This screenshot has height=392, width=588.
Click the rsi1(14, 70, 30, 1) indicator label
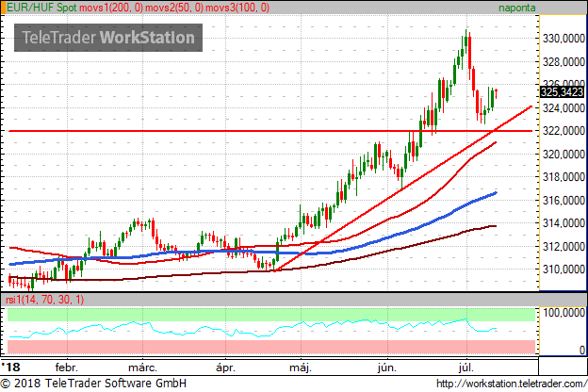[x=44, y=300]
